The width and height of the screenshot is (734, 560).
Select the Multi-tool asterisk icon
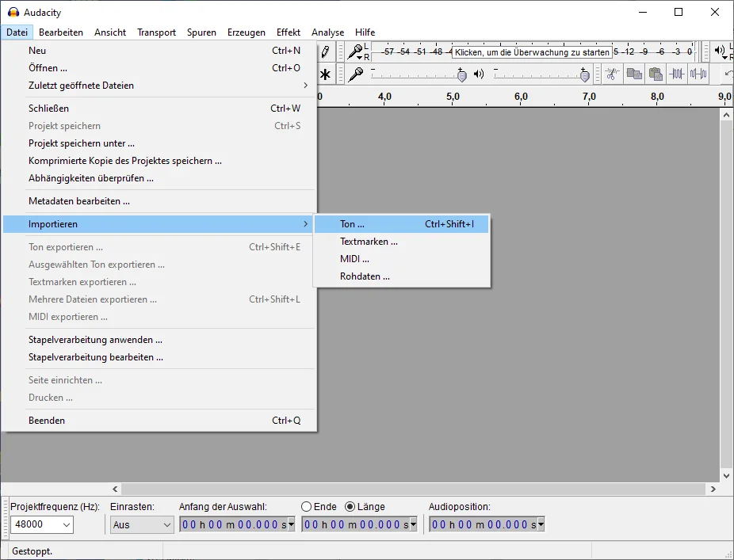tap(325, 74)
